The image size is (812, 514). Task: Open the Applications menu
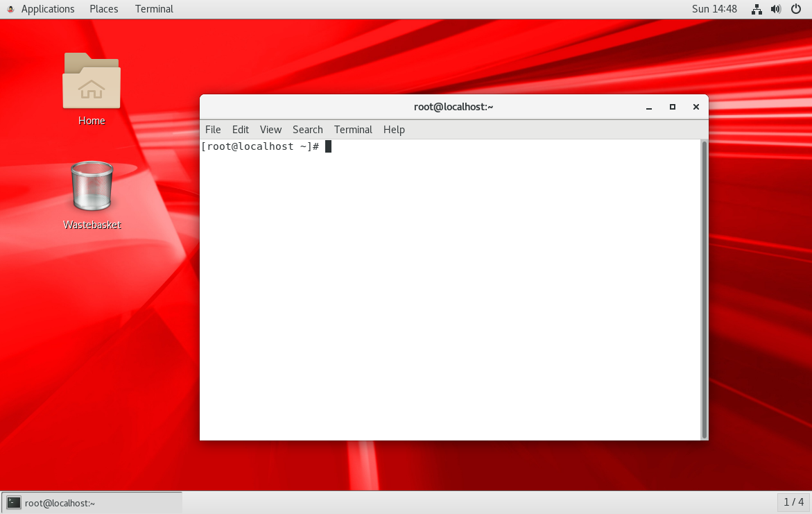click(47, 9)
